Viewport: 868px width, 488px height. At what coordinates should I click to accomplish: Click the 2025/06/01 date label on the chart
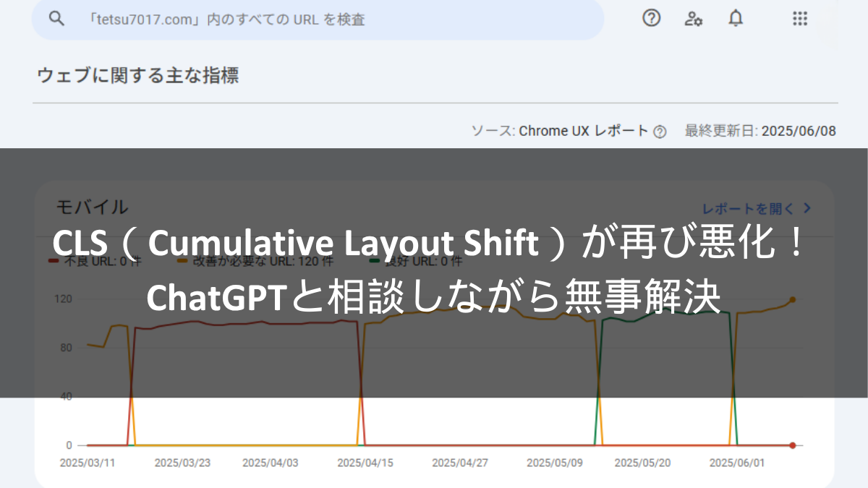738,463
